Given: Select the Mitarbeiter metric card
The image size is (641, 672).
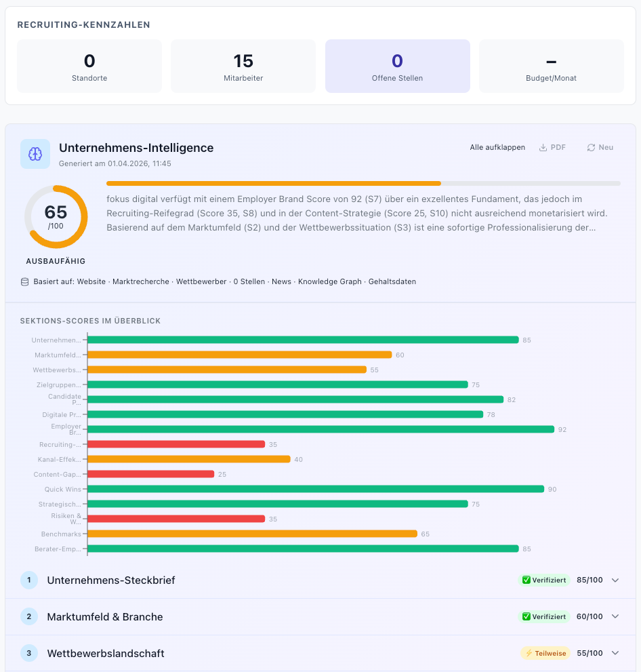Looking at the screenshot, I should coord(243,66).
